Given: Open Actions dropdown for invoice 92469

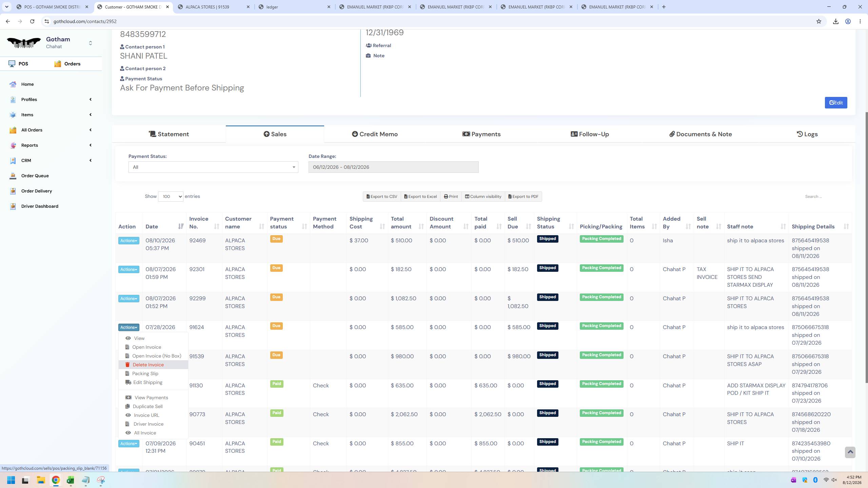Looking at the screenshot, I should pyautogui.click(x=129, y=241).
